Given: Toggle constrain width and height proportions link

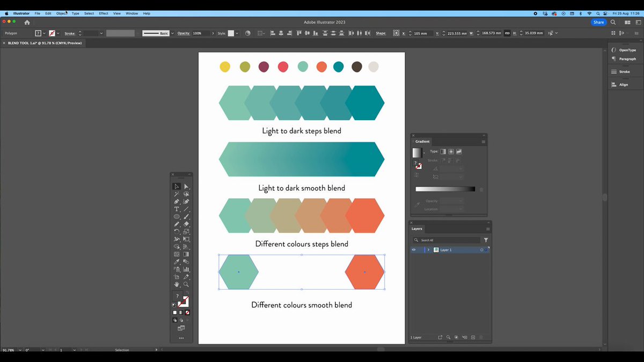Looking at the screenshot, I should coord(507,33).
